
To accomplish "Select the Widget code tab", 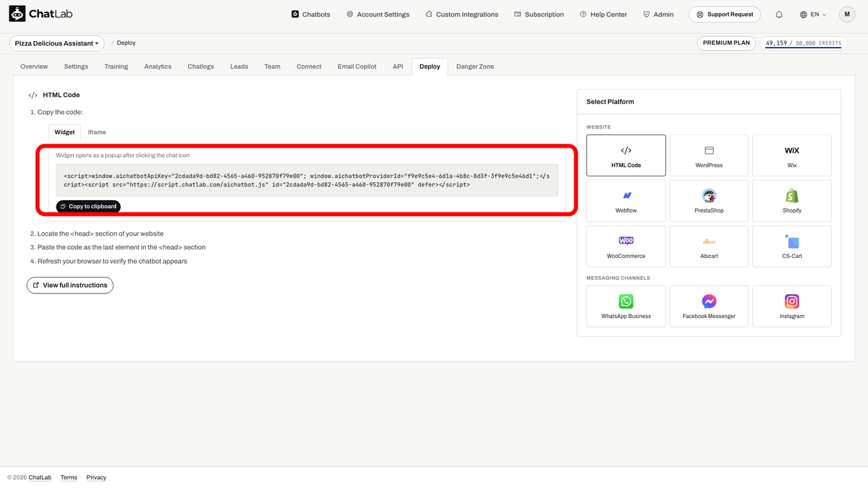I will click(64, 132).
